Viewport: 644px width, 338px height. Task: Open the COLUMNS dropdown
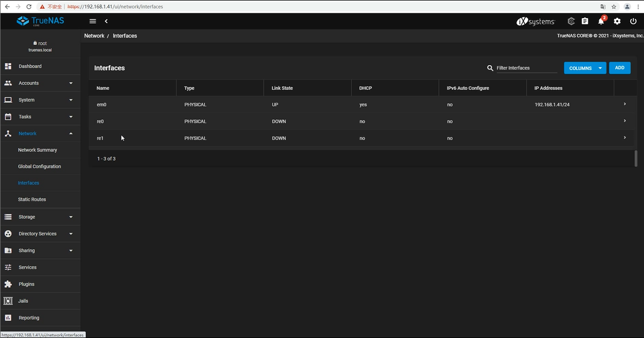585,68
